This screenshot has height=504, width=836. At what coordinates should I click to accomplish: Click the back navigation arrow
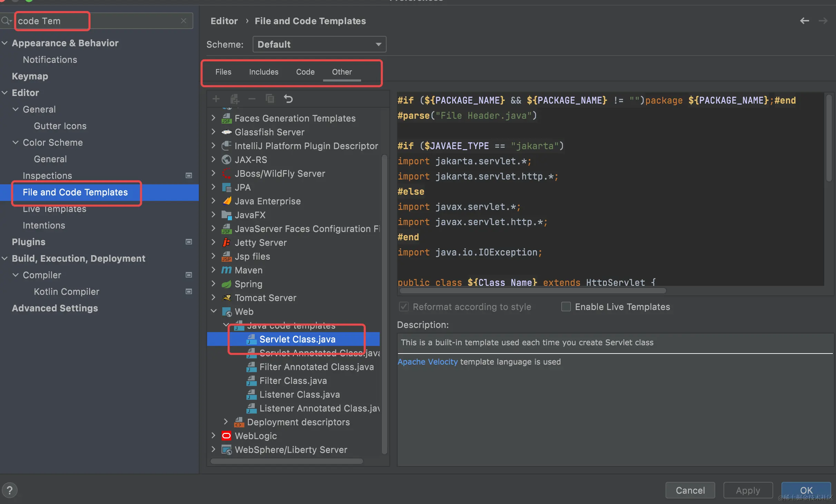pos(804,21)
